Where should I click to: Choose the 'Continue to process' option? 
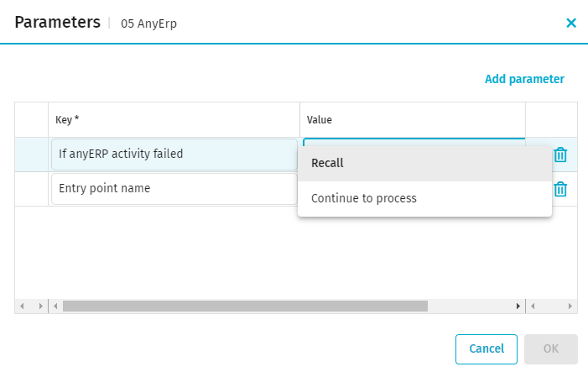[x=424, y=199]
